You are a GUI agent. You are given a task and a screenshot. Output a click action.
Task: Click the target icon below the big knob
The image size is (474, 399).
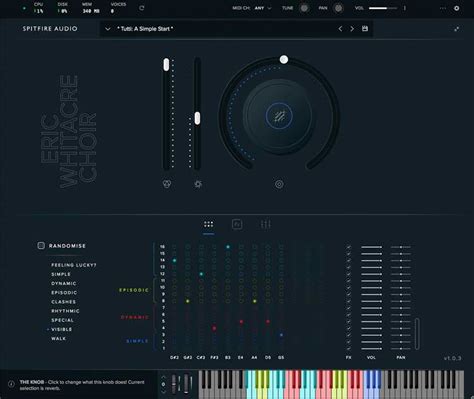[279, 184]
